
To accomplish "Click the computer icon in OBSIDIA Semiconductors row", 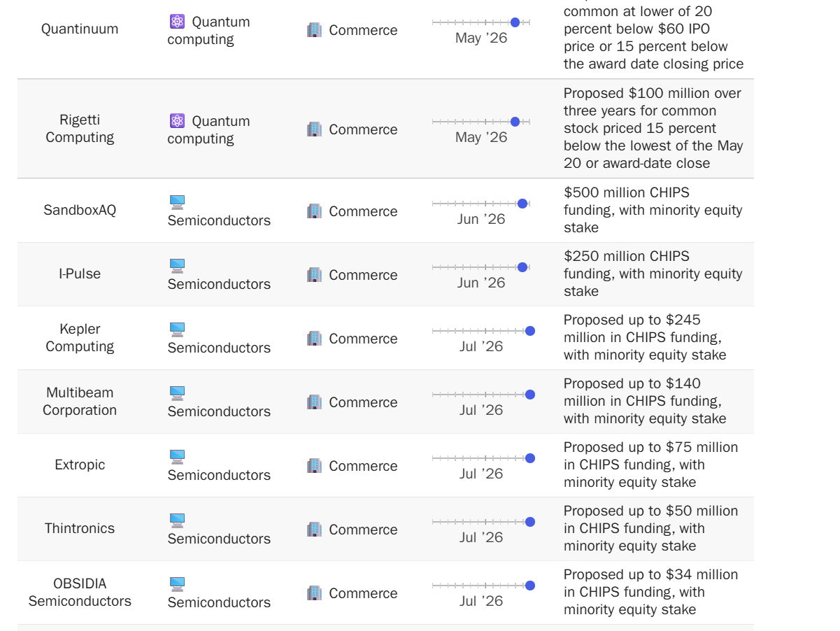I will pyautogui.click(x=177, y=585).
